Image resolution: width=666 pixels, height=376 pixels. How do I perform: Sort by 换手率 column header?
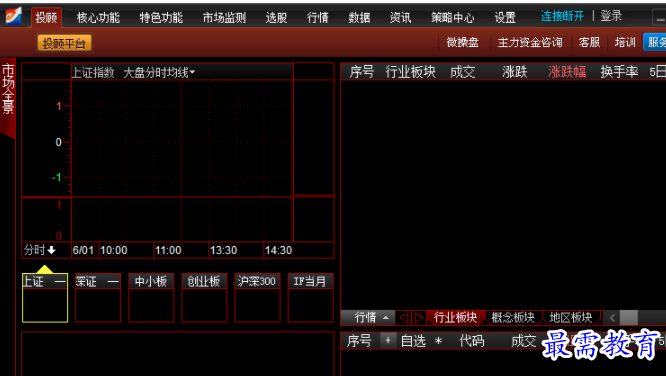tap(619, 72)
